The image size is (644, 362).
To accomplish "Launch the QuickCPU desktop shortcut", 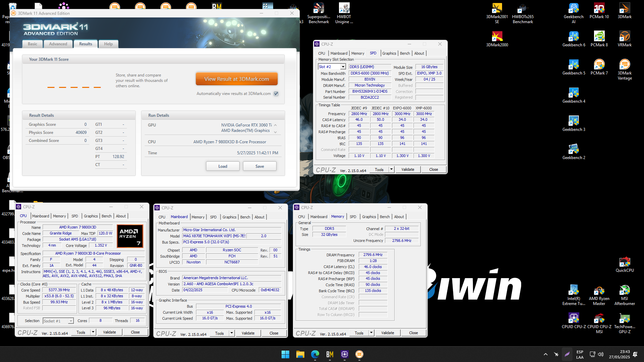I will pos(625,264).
